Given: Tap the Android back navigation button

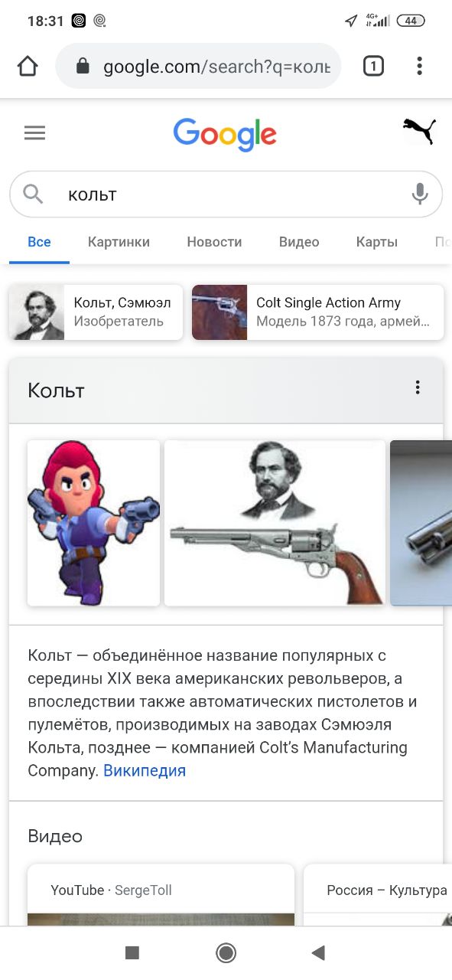Looking at the screenshot, I should (318, 952).
